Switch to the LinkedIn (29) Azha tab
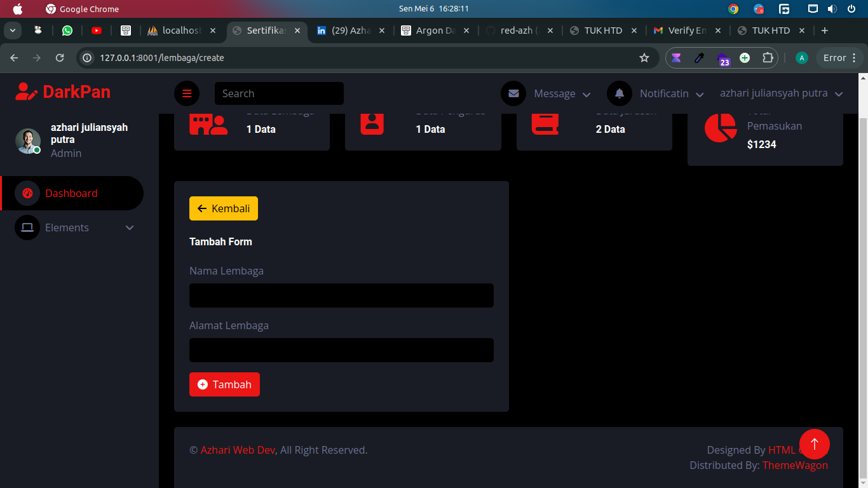This screenshot has width=868, height=488. (x=351, y=30)
